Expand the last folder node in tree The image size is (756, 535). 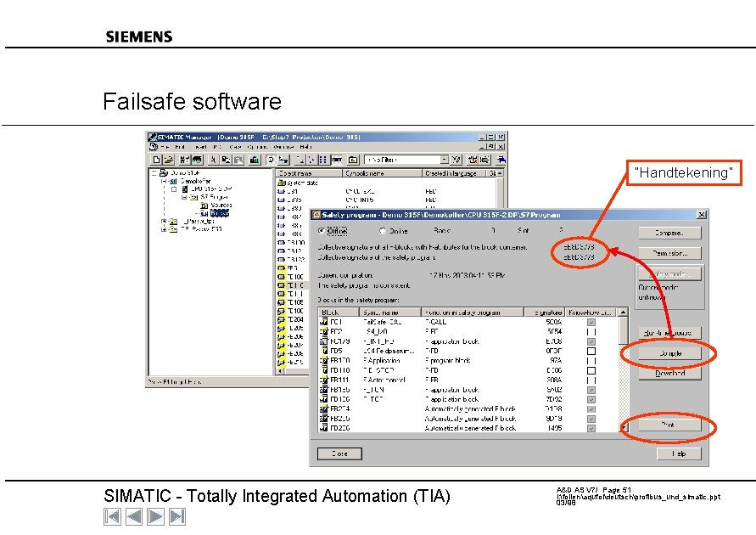[x=164, y=229]
